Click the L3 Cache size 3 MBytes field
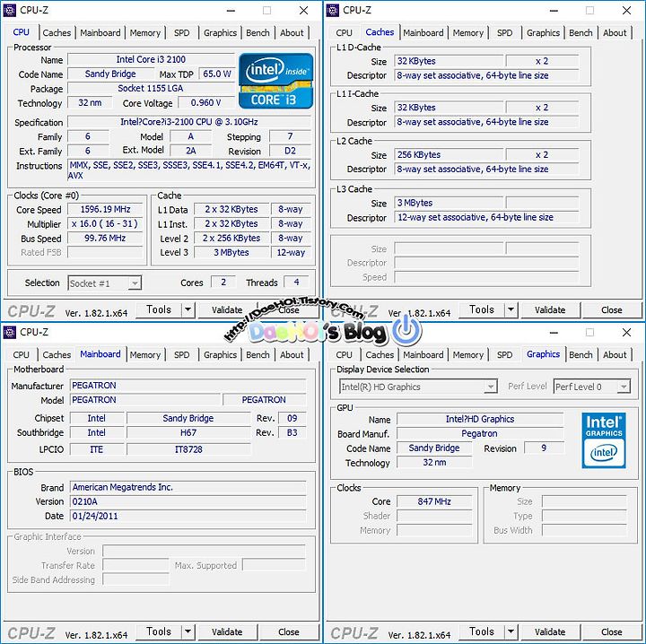This screenshot has height=644, width=646. pyautogui.click(x=449, y=203)
